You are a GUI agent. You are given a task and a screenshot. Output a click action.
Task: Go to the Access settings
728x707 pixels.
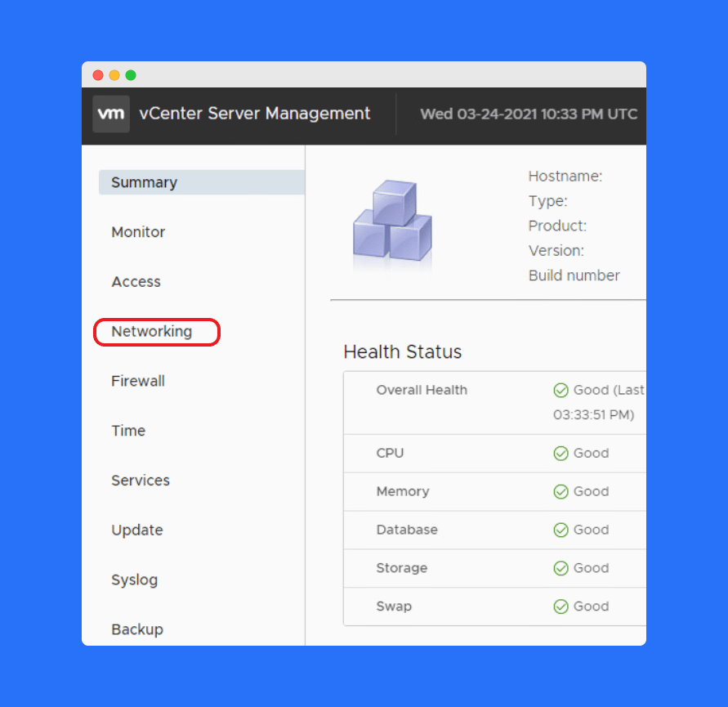(x=136, y=282)
